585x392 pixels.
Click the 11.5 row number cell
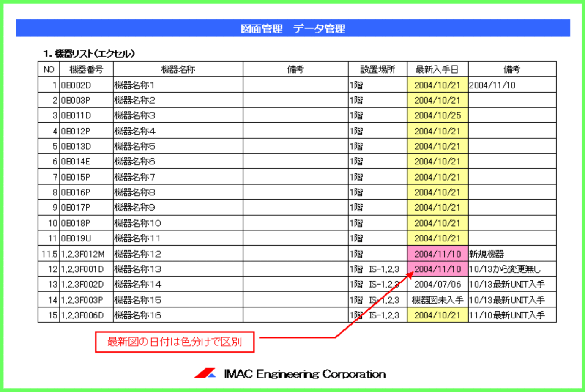(49, 254)
